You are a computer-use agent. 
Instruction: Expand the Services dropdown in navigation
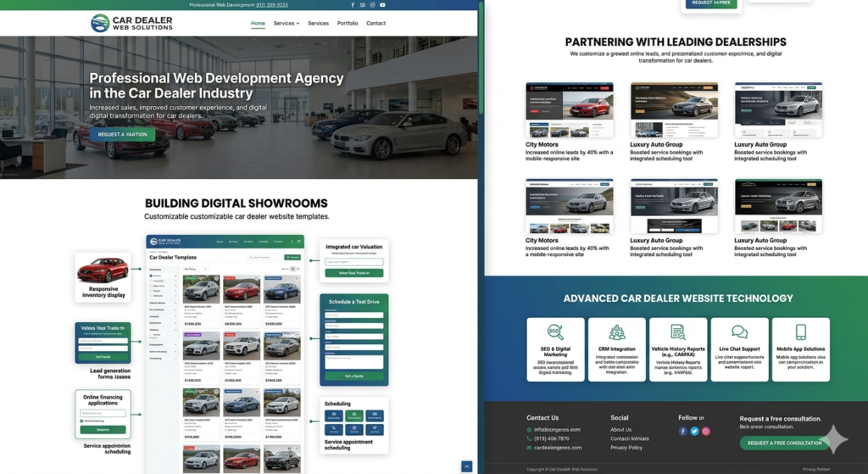pyautogui.click(x=286, y=24)
